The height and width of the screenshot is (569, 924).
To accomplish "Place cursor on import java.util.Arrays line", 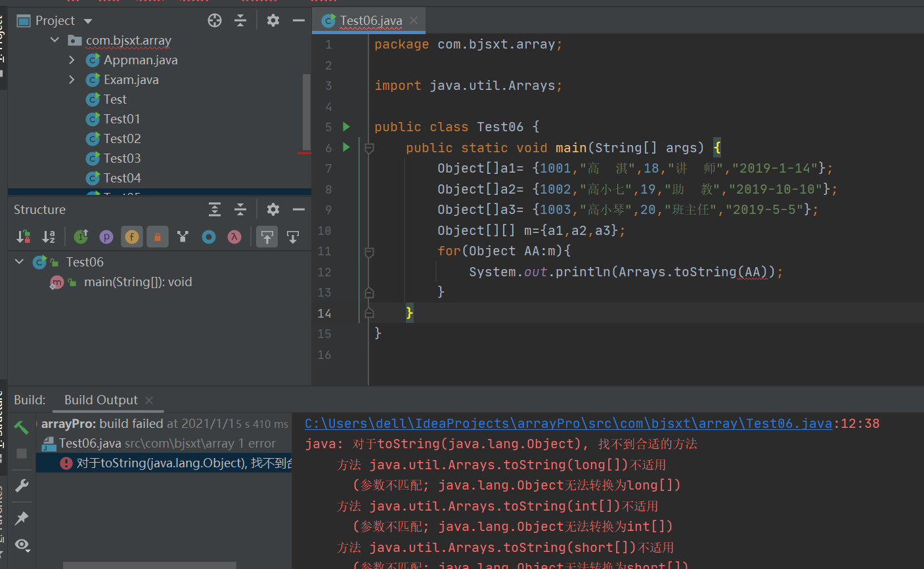I will (x=468, y=85).
